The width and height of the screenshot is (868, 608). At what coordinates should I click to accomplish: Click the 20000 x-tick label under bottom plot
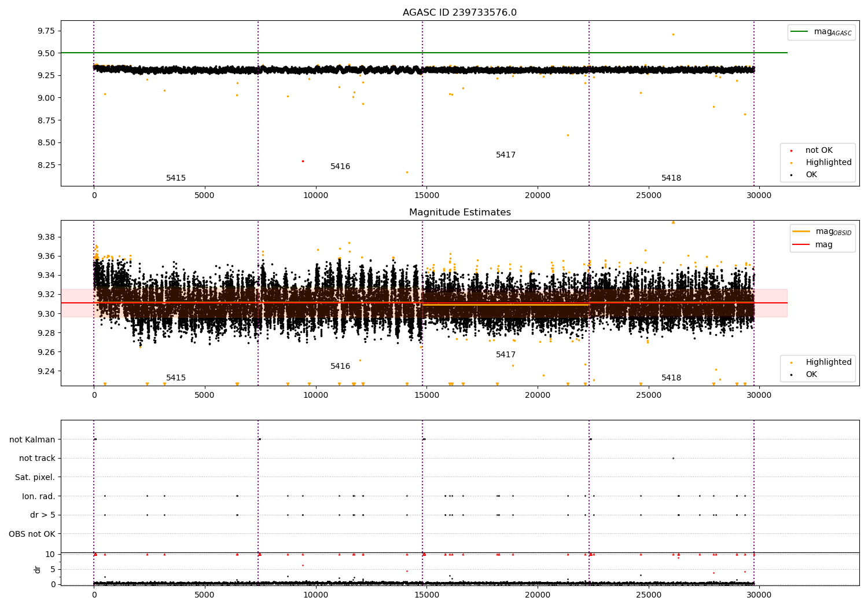tap(538, 595)
